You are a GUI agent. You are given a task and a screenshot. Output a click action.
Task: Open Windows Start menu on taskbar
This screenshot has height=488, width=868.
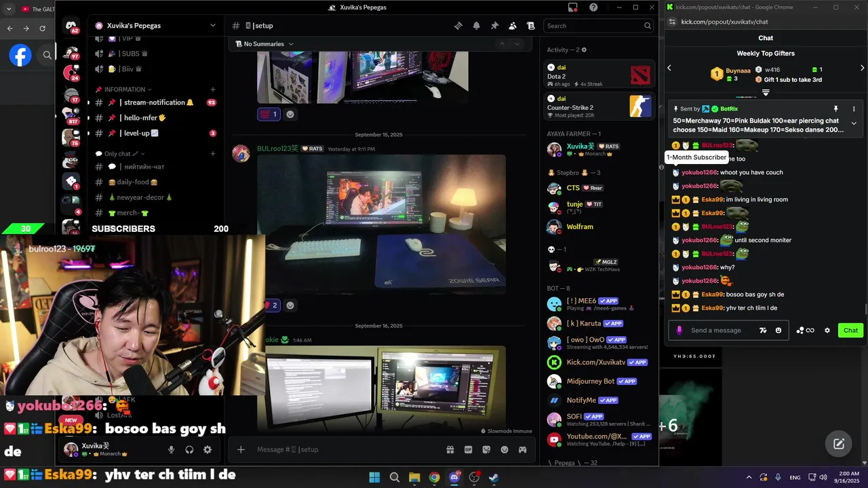tap(374, 477)
